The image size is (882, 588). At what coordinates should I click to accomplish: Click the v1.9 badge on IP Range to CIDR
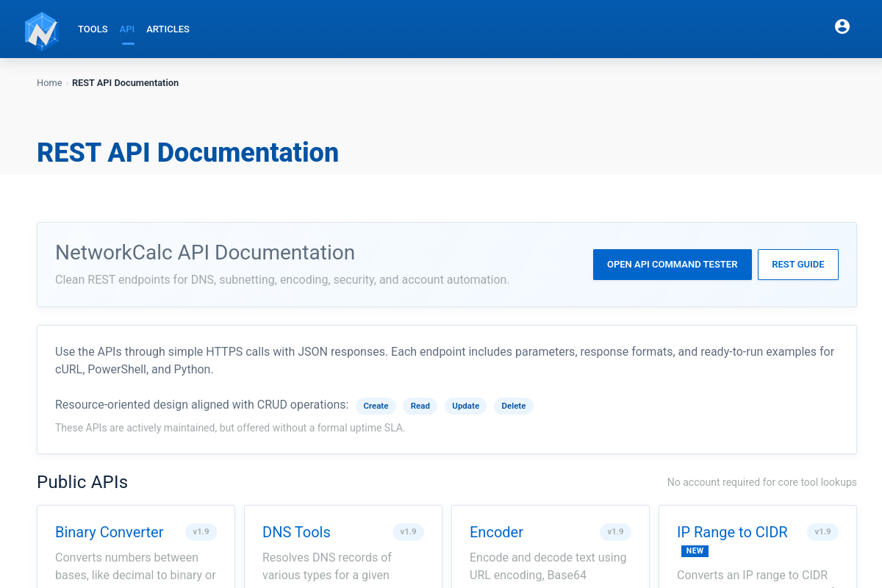click(822, 531)
